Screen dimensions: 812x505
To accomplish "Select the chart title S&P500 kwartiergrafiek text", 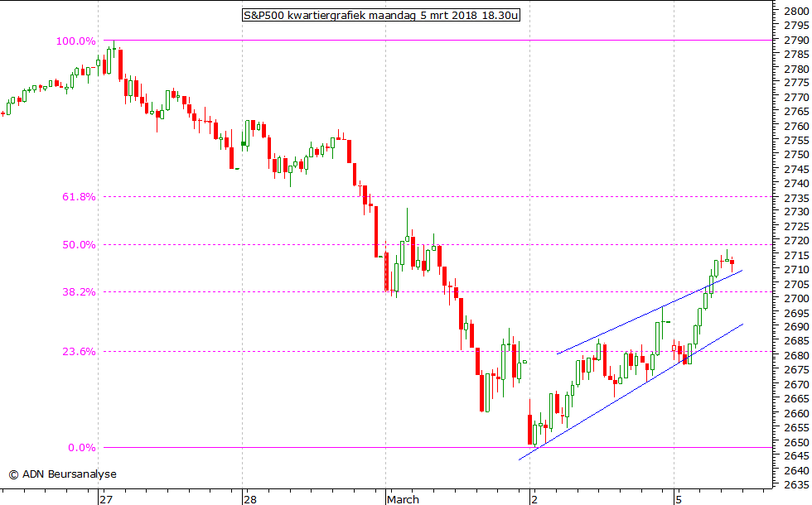I will [380, 15].
